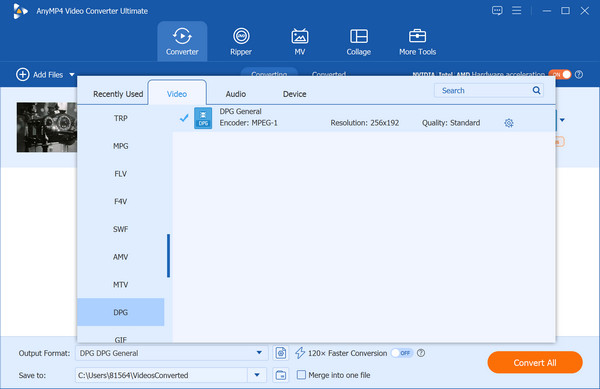Open the Converting tab

click(x=269, y=73)
